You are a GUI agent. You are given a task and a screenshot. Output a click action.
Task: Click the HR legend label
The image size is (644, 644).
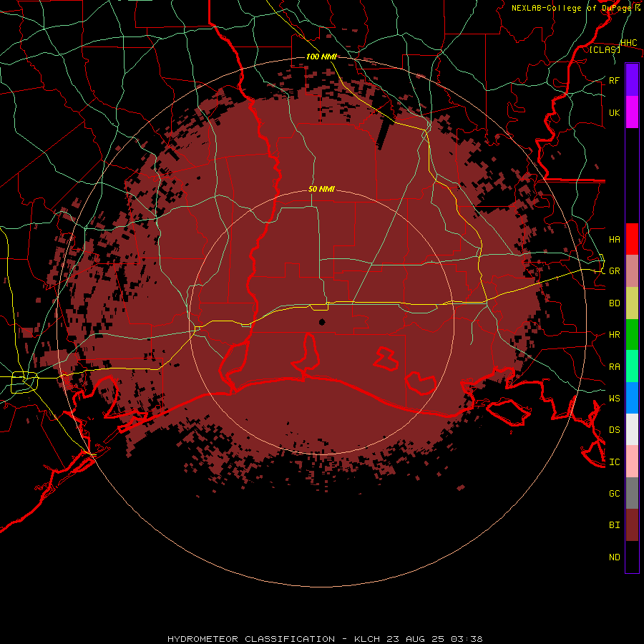[614, 335]
